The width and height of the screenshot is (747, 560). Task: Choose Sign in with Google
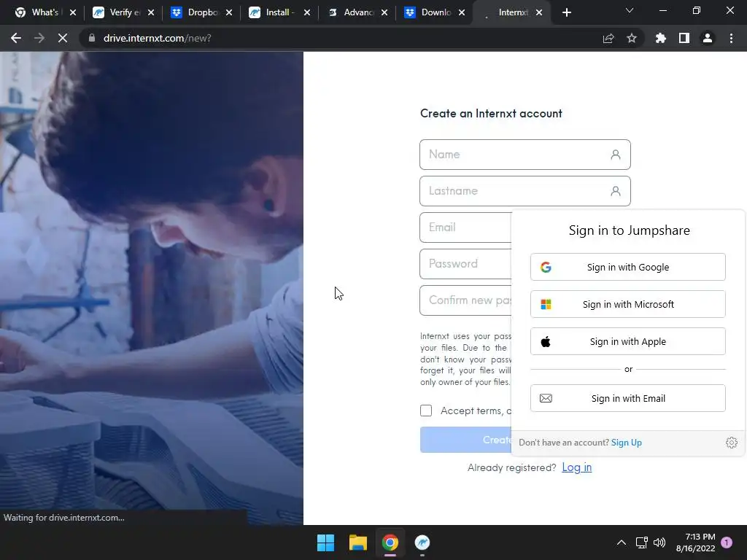pyautogui.click(x=628, y=267)
